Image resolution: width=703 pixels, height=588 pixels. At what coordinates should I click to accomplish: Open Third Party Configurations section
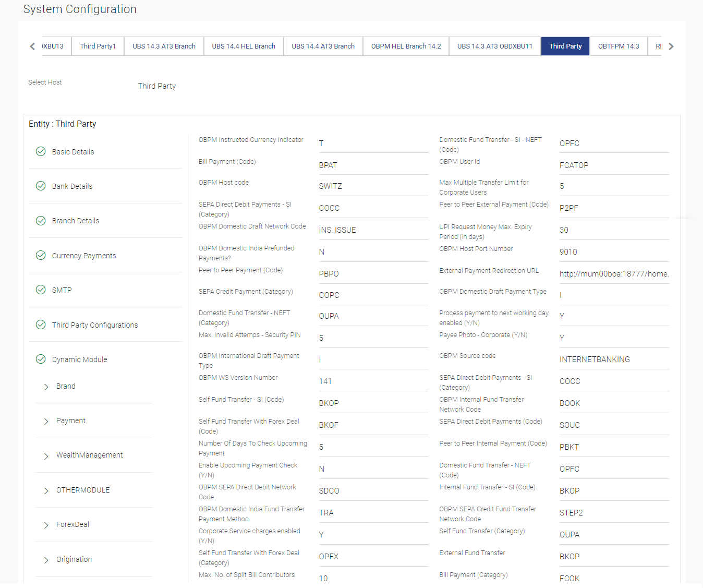(x=95, y=325)
